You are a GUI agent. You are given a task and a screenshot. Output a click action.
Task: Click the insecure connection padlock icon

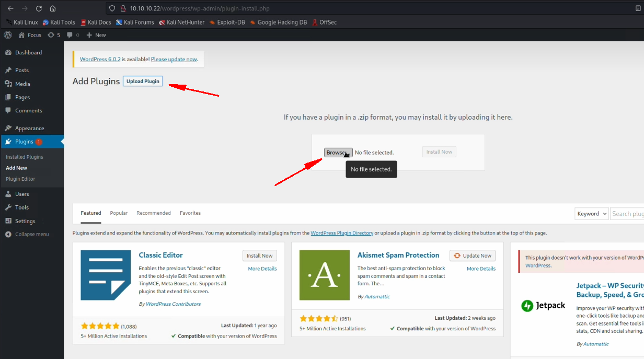(123, 8)
